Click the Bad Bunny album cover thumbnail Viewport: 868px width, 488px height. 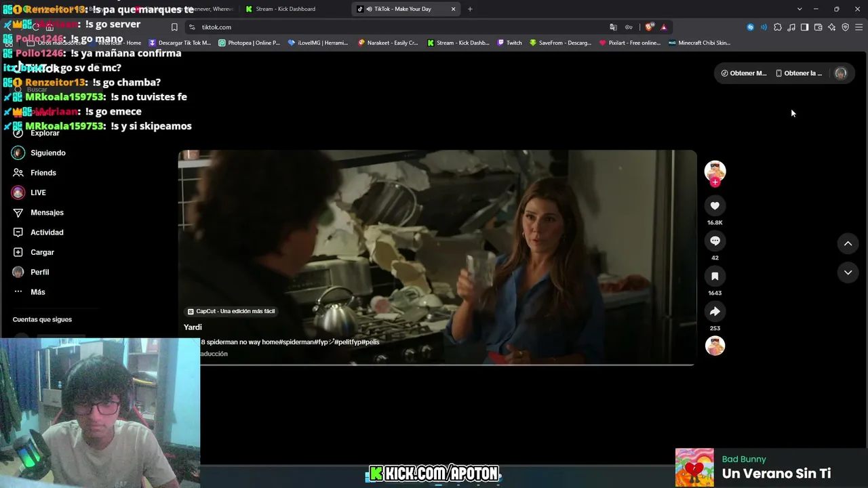pos(694,468)
